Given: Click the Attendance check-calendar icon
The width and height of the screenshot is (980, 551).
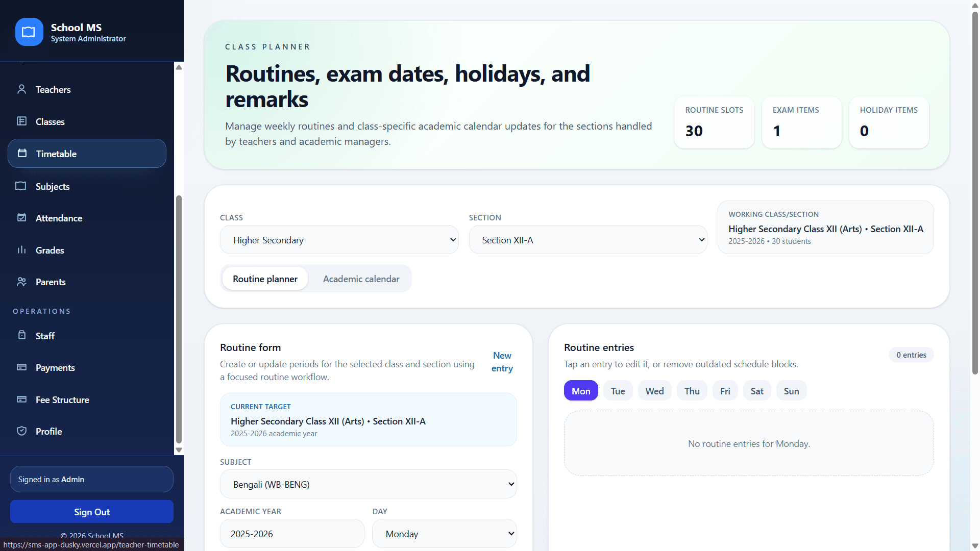Looking at the screenshot, I should coord(21,218).
